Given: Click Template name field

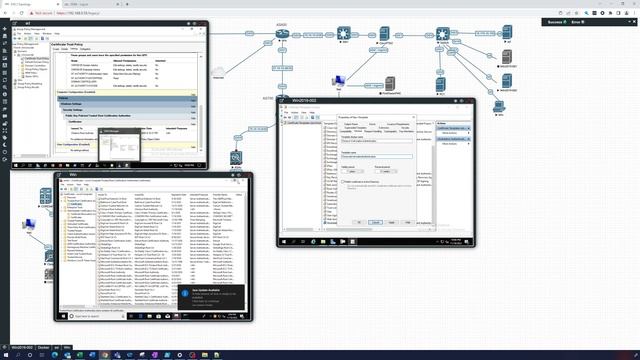Looking at the screenshot, I should point(377,156).
